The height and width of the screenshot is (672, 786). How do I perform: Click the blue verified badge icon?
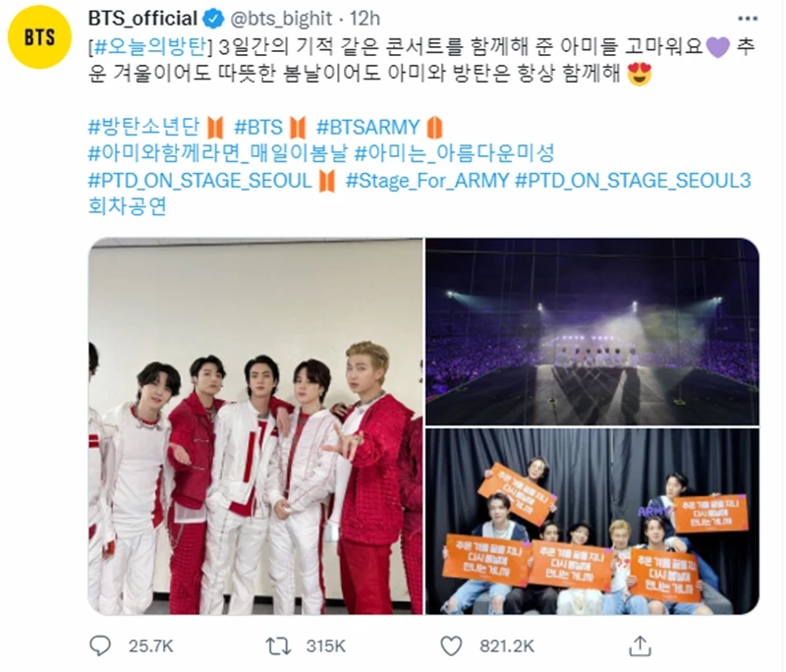click(x=213, y=19)
